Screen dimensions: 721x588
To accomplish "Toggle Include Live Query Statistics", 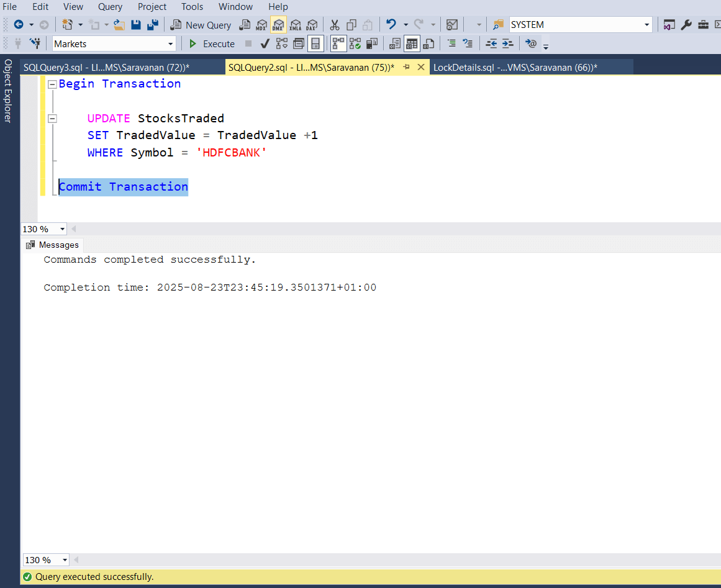I will click(x=355, y=43).
